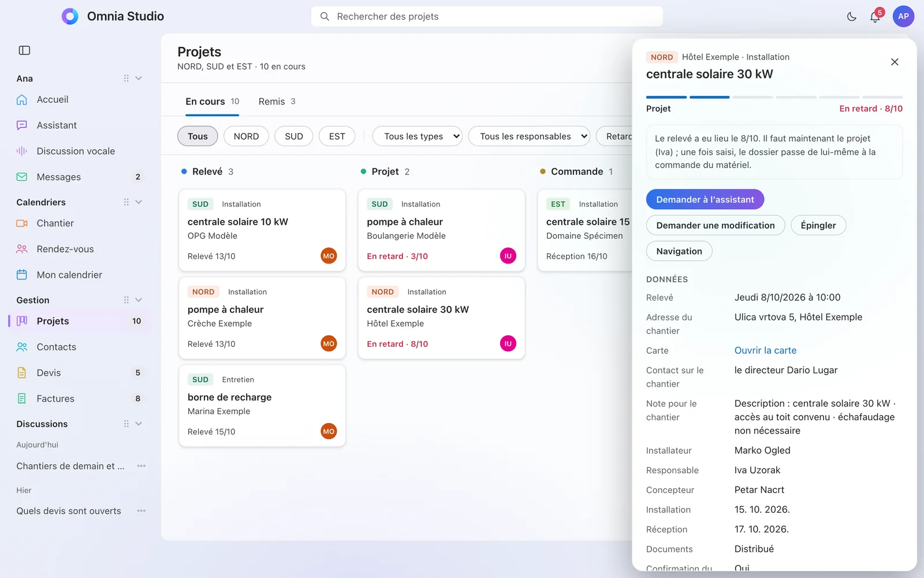The image size is (924, 578).
Task: Toggle the NORD region filter
Action: [x=246, y=136]
